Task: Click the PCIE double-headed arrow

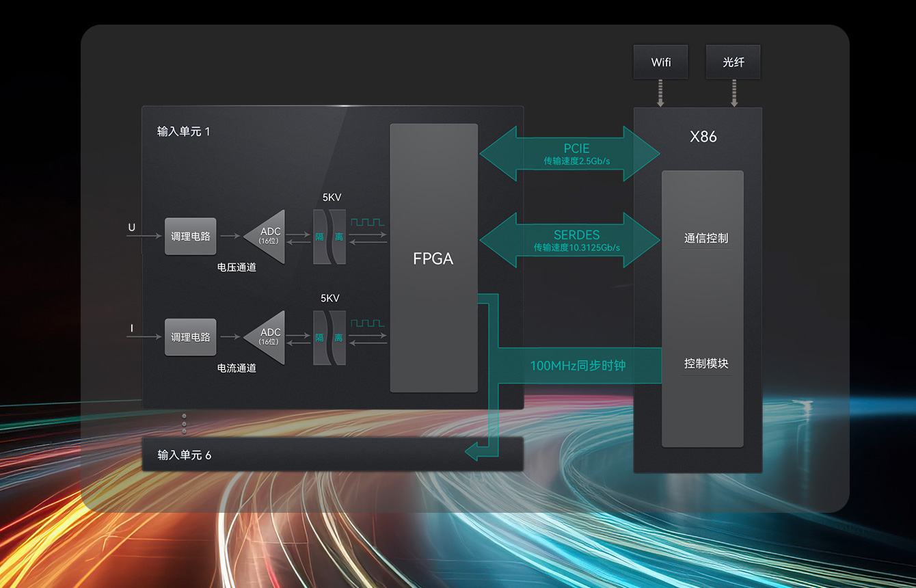Action: point(569,154)
